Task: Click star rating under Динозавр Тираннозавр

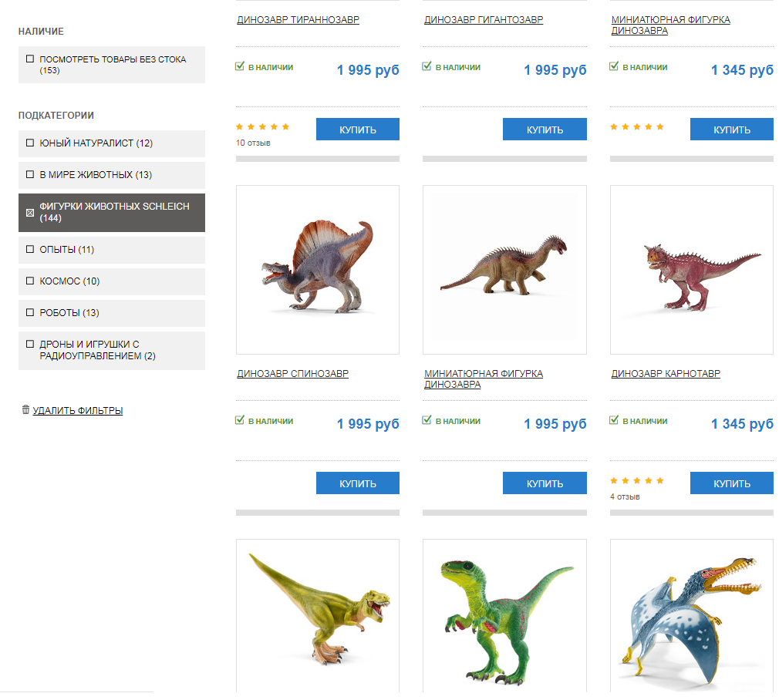Action: click(x=262, y=126)
